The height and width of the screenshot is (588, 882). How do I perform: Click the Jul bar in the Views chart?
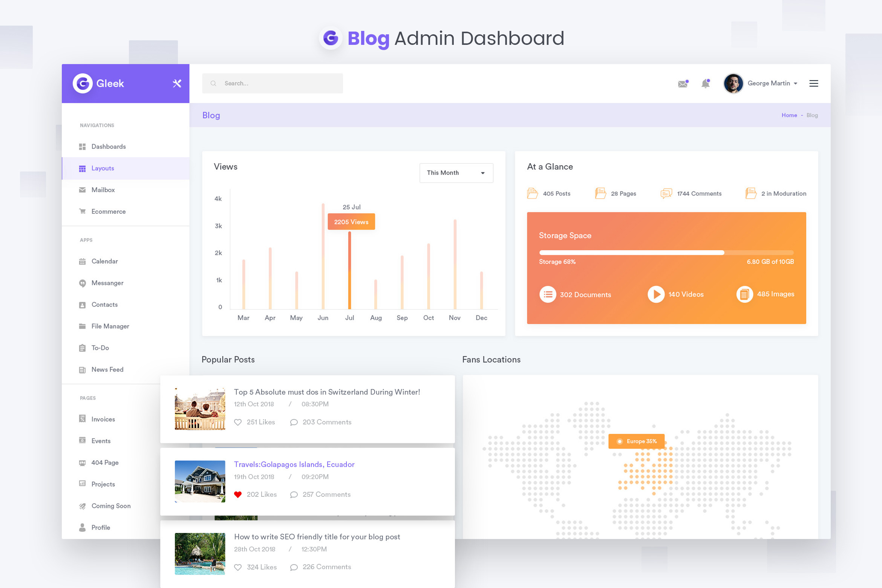pyautogui.click(x=349, y=270)
